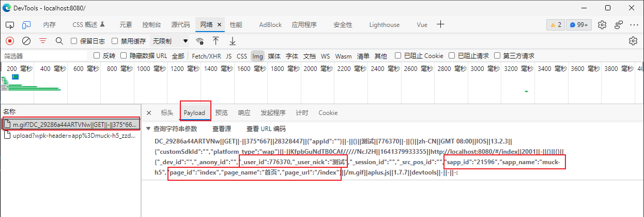Viewport: 644px width, 217px height.
Task: Click the 筛选器 filter input field
Action: tap(45, 56)
